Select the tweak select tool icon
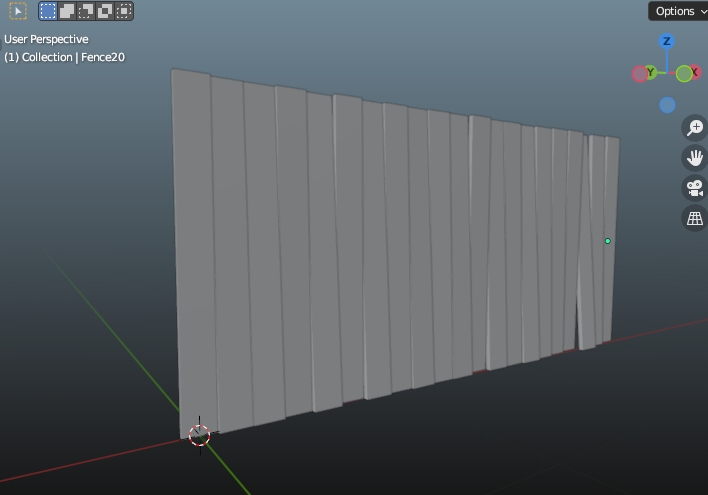Image resolution: width=708 pixels, height=495 pixels. click(x=18, y=11)
